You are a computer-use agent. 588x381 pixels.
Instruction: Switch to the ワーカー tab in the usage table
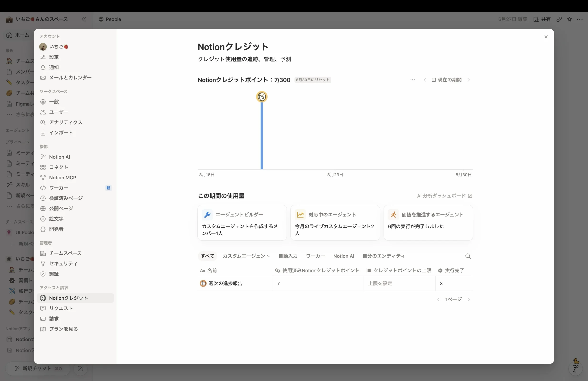pos(315,256)
